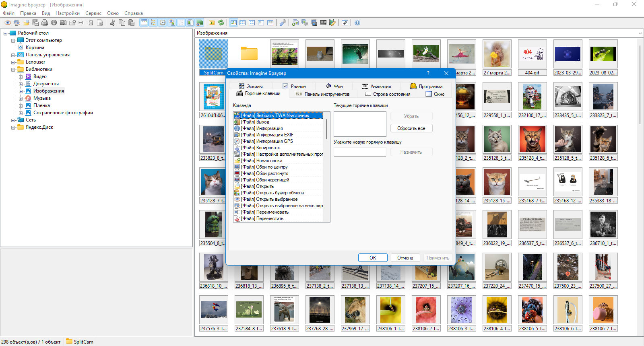This screenshot has width=644, height=346.
Task: Switch to the Эскизы tab
Action: click(x=251, y=86)
